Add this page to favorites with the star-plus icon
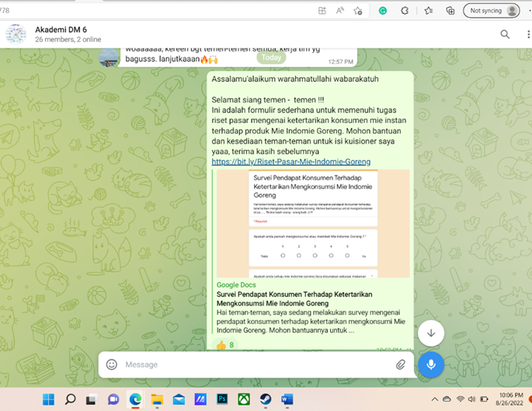Viewport: 532px width, 411px height. pyautogui.click(x=358, y=11)
